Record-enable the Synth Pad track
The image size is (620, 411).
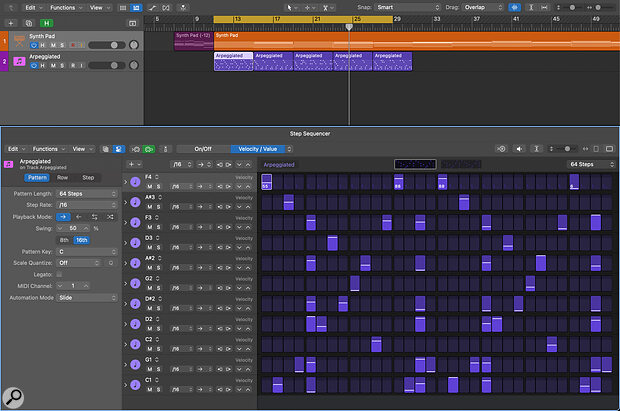(x=73, y=45)
